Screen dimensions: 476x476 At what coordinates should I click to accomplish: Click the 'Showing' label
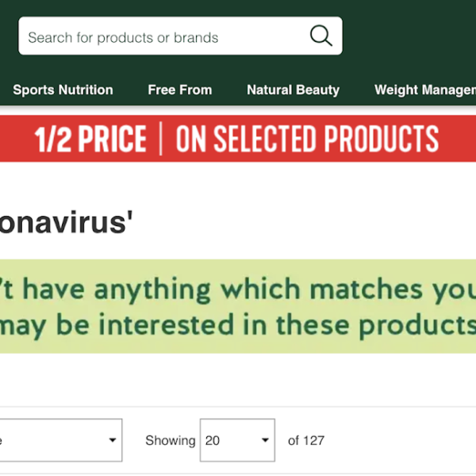170,440
